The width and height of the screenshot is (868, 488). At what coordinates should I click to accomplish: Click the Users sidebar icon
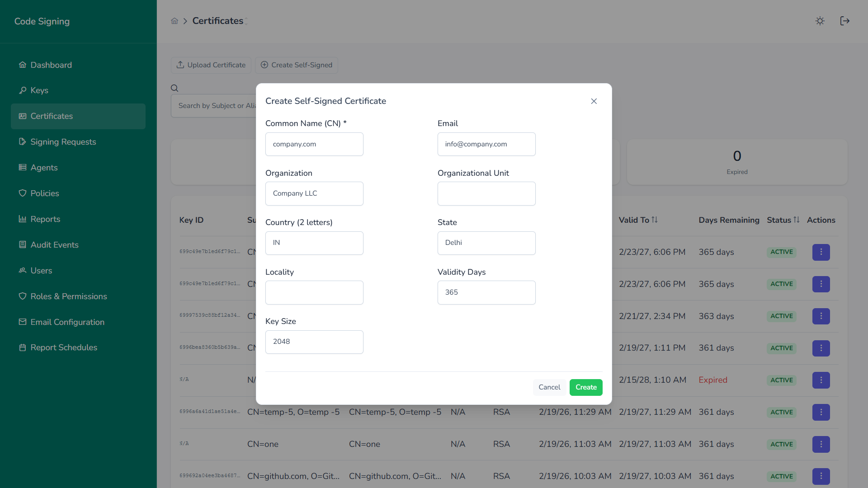(22, 270)
